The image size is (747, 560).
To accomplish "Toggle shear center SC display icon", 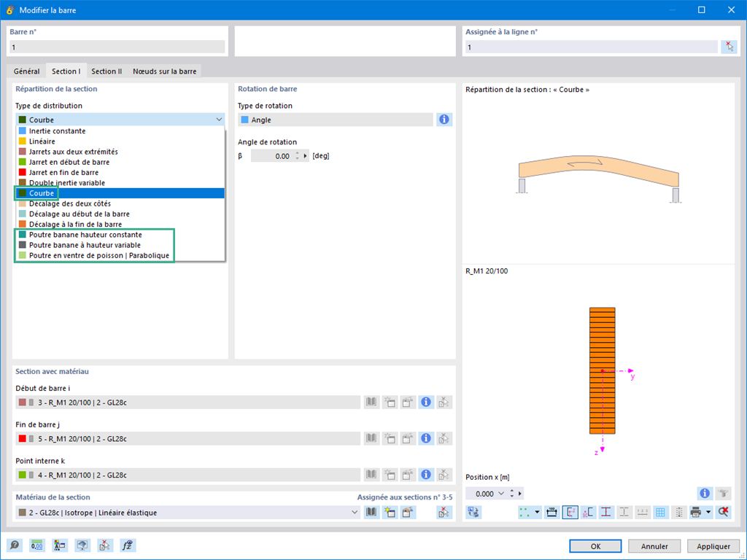I will 588,512.
